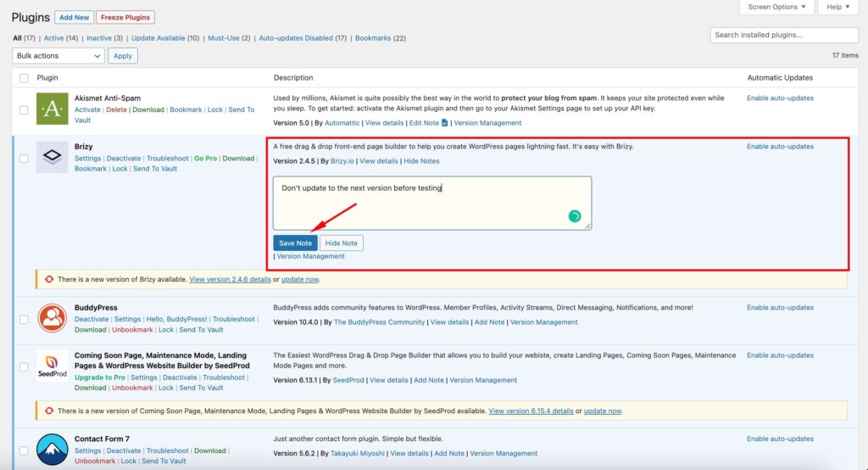The width and height of the screenshot is (868, 470).
Task: Enable auto-updates for Akismet Anti-Spam
Action: tap(780, 98)
